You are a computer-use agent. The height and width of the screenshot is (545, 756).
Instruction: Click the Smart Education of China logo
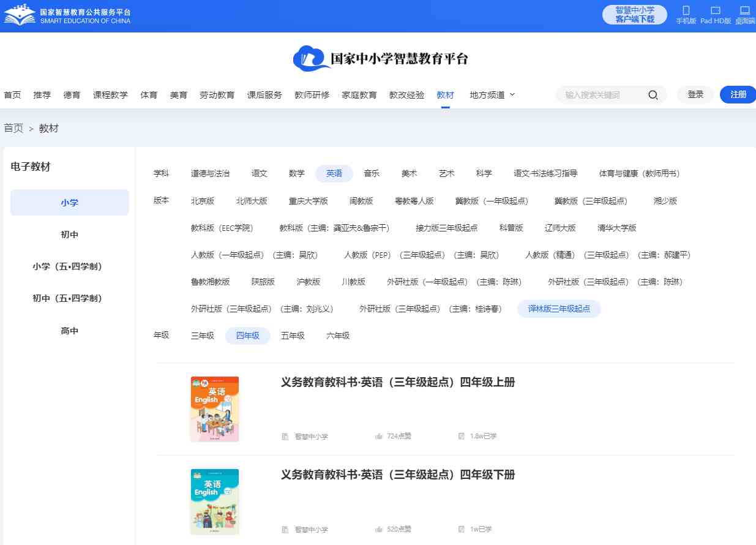coord(67,16)
